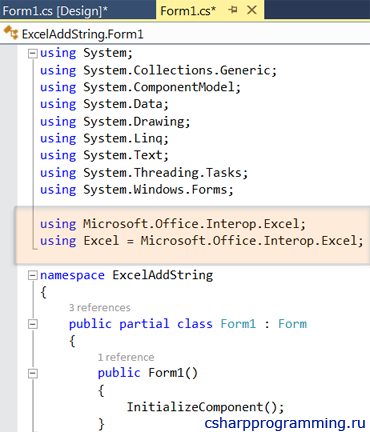This screenshot has width=370, height=432.
Task: Click 'System.Threading.Tasks' in the code
Action: (x=163, y=173)
